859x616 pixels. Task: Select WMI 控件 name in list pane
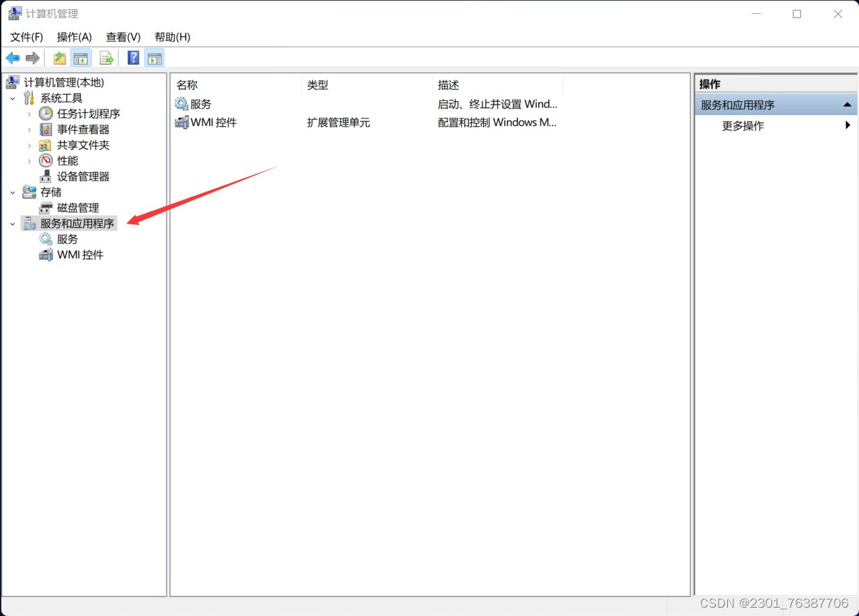coord(214,123)
